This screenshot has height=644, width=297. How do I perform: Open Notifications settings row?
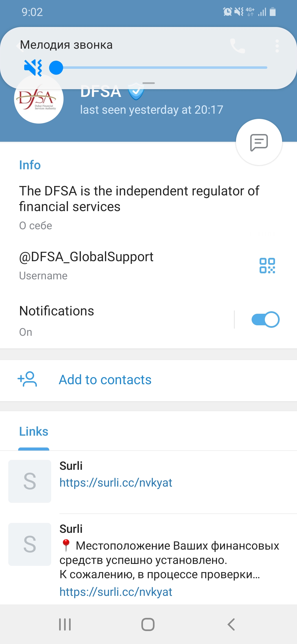click(x=110, y=319)
